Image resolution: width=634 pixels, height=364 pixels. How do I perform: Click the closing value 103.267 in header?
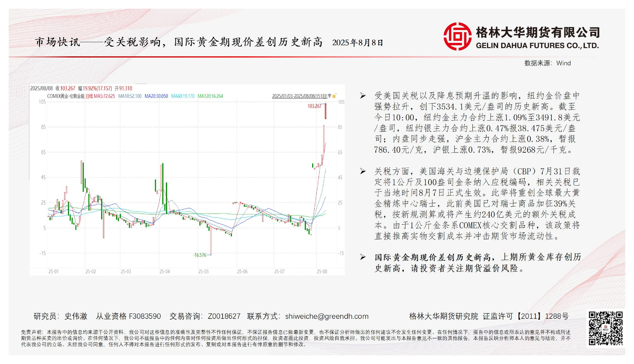tap(67, 88)
